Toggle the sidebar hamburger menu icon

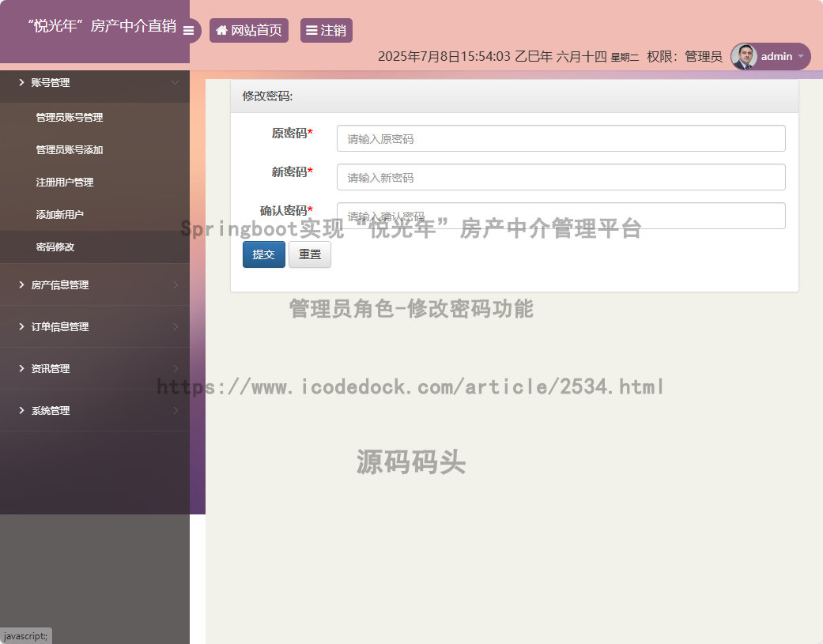click(x=188, y=30)
